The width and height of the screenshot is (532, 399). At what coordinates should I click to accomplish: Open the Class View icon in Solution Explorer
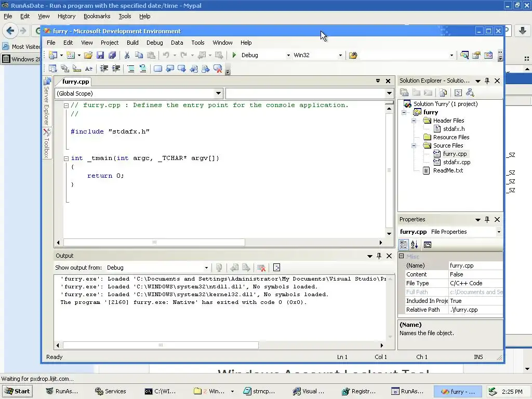470,92
